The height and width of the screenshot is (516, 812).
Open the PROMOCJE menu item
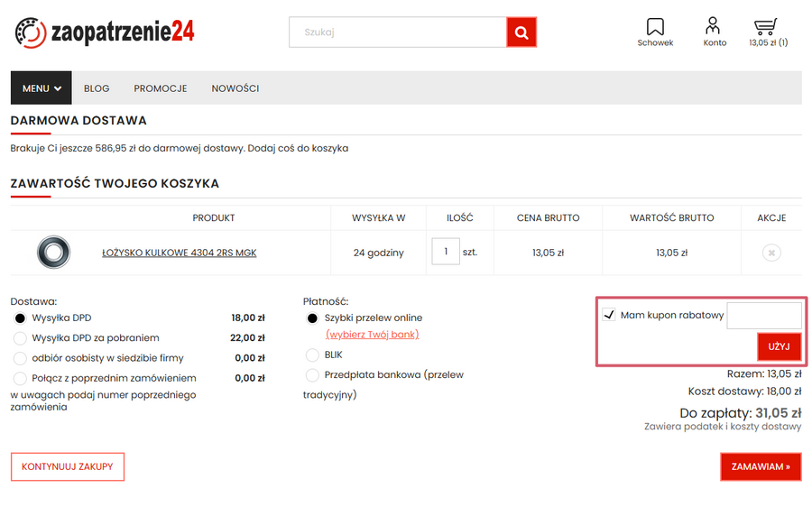point(161,88)
